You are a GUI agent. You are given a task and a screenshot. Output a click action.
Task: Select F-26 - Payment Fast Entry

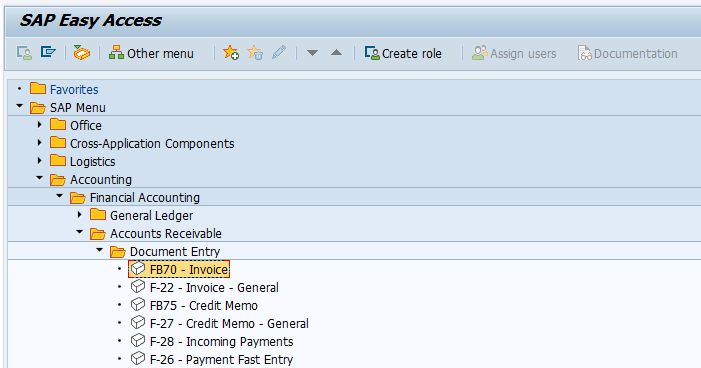(x=221, y=360)
